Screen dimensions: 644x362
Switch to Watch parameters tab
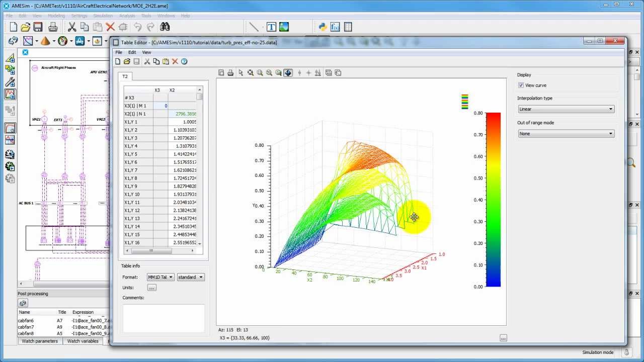(x=40, y=341)
